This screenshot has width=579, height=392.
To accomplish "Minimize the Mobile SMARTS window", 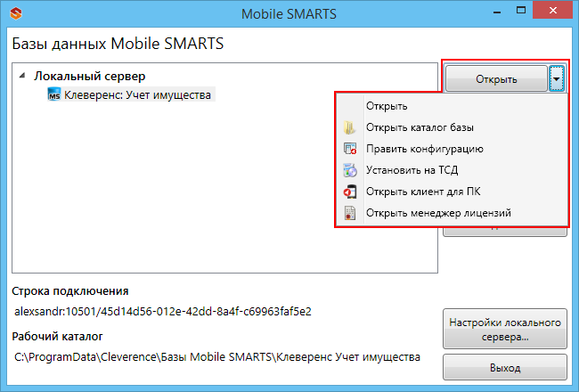I will [x=497, y=11].
